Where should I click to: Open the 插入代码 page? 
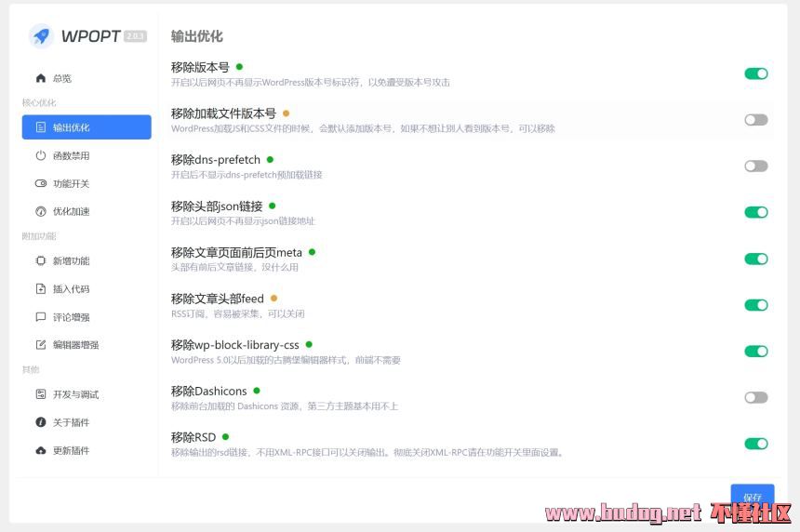pos(87,288)
